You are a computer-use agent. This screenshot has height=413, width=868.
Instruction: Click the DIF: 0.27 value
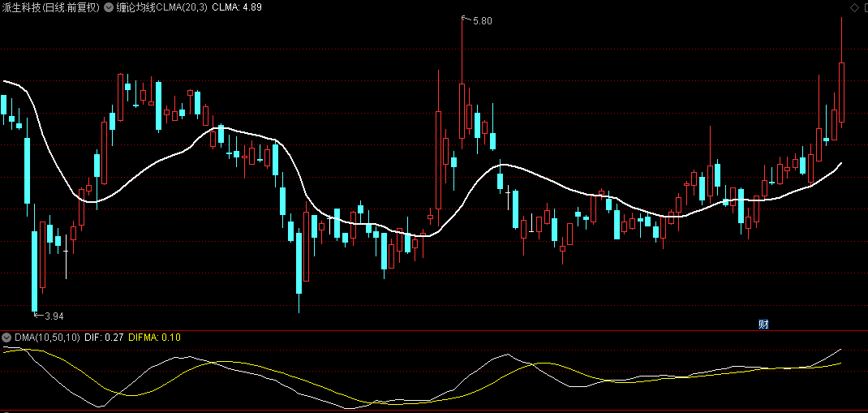[x=104, y=338]
